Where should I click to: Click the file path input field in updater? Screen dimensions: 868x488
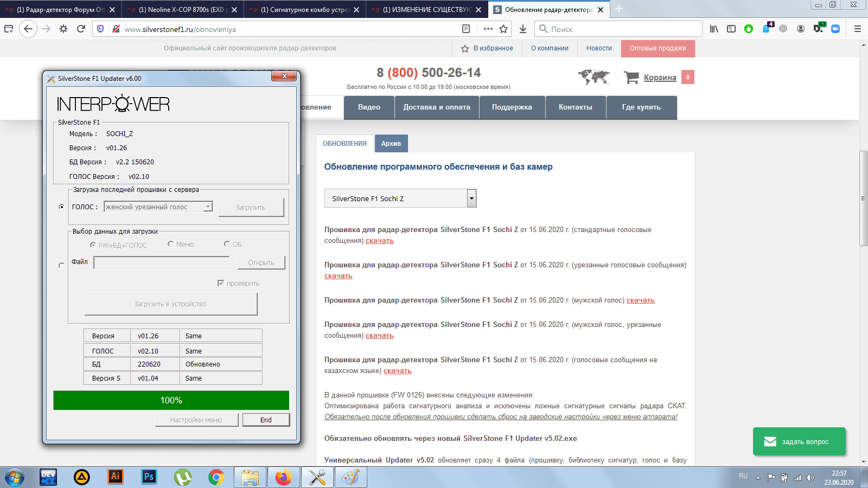[162, 263]
